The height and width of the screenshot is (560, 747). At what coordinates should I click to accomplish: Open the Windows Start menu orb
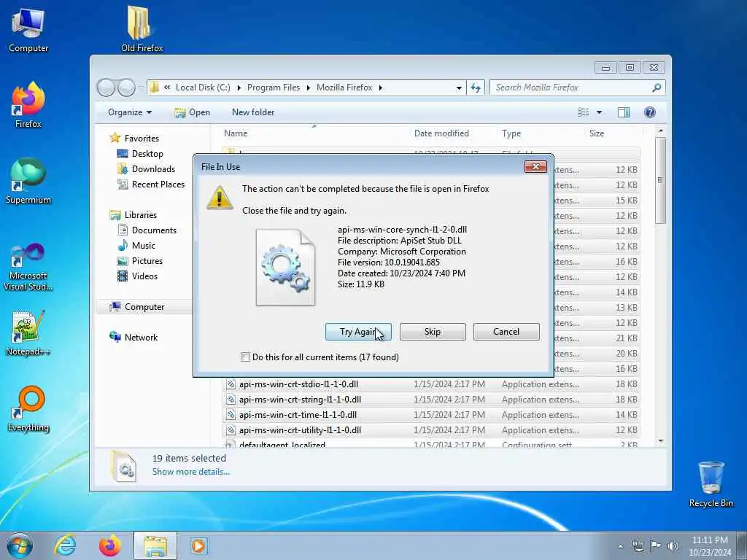click(x=20, y=545)
